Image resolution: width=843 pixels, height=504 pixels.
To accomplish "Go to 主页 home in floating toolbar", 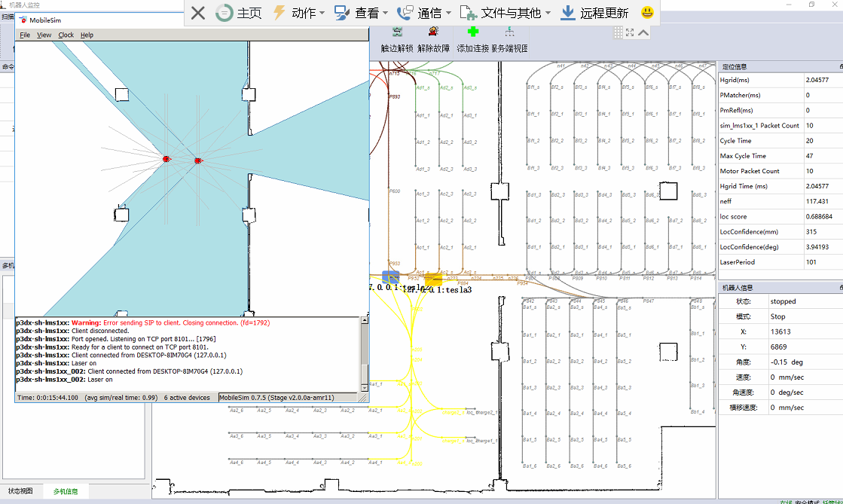I will (240, 13).
